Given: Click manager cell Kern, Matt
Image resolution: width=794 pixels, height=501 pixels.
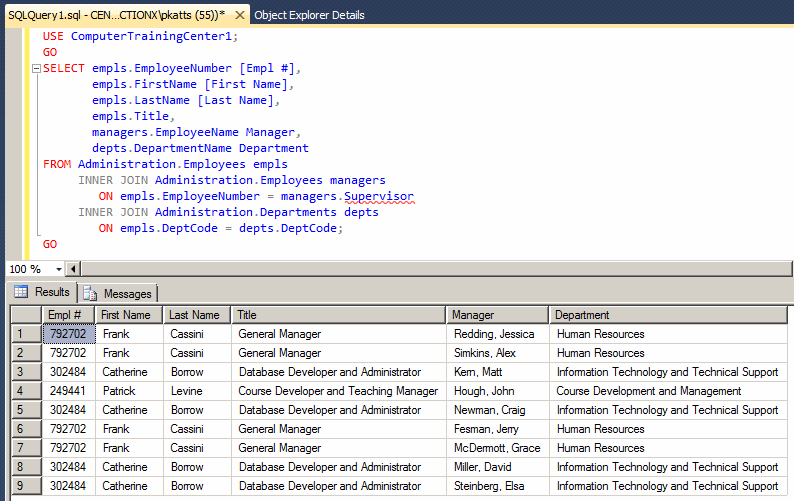Looking at the screenshot, I should (x=498, y=372).
